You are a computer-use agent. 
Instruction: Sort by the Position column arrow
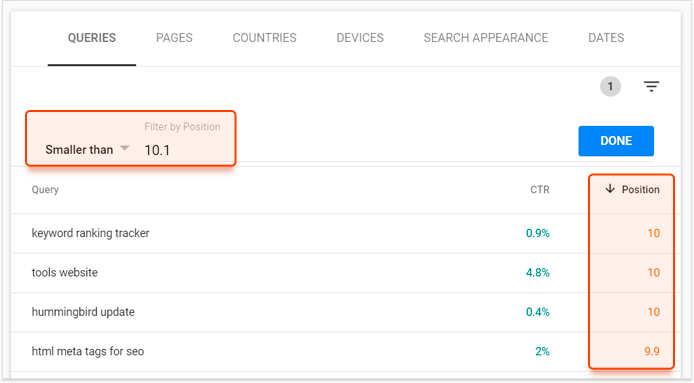(x=610, y=189)
